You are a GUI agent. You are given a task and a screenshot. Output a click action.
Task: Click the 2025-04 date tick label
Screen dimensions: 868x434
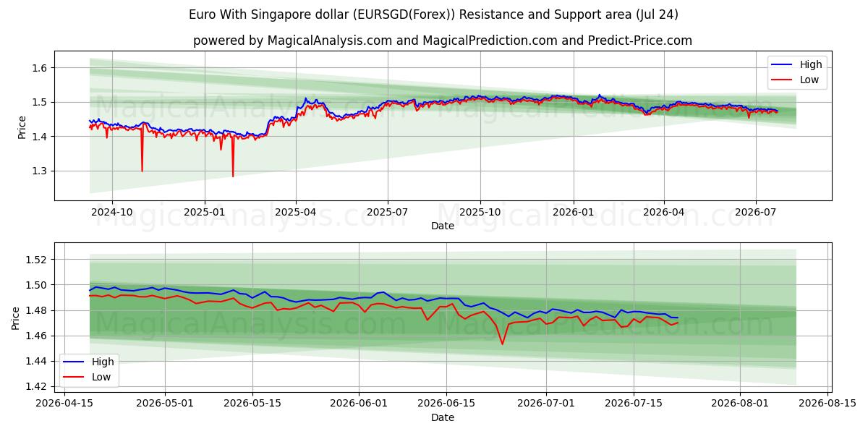pyautogui.click(x=295, y=213)
